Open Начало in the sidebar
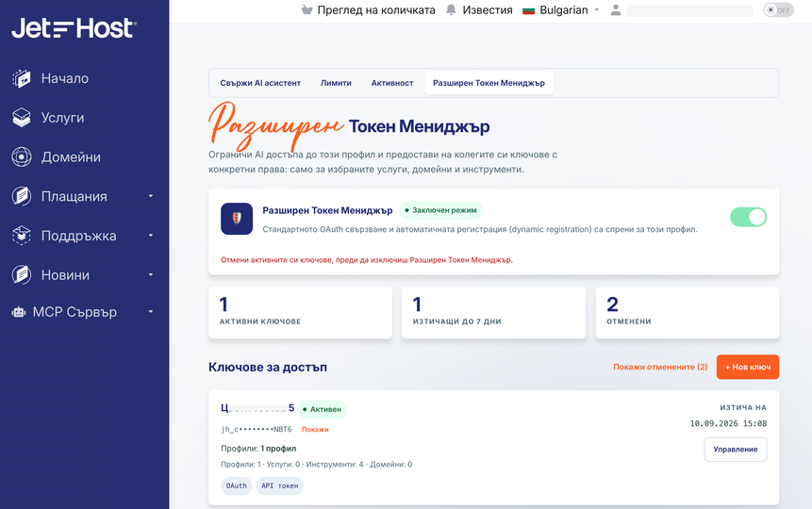This screenshot has height=509, width=812. coord(65,78)
